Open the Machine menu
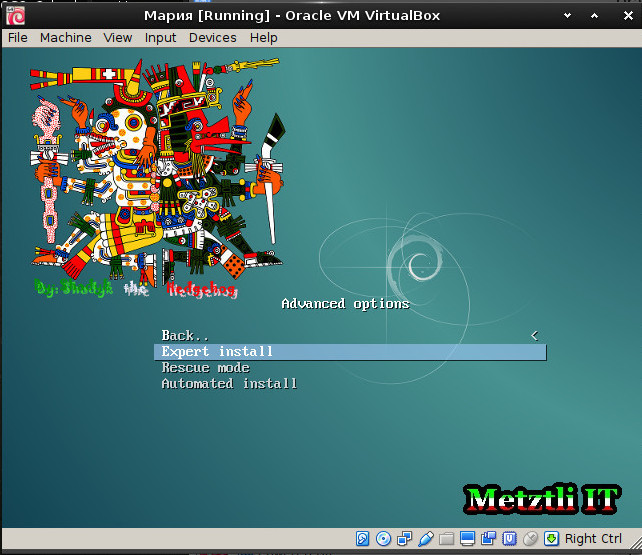 tap(66, 38)
